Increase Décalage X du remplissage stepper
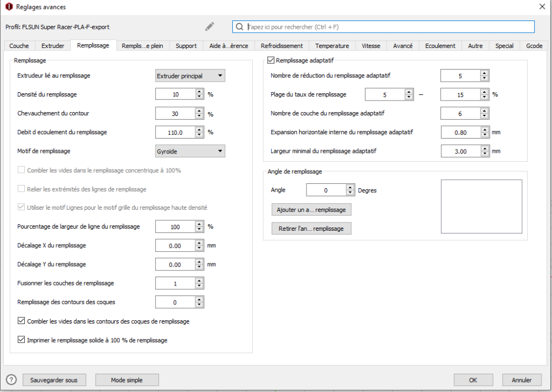The image size is (552, 392). click(199, 243)
